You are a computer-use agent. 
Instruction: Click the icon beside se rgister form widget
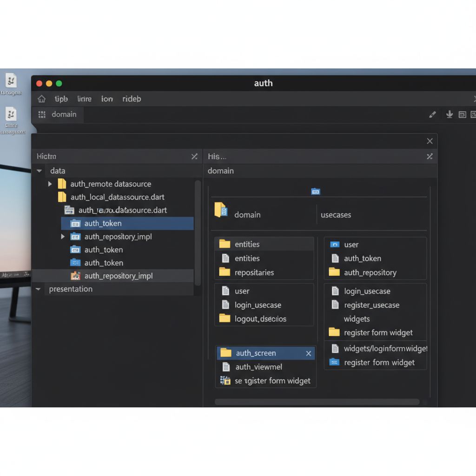(225, 380)
